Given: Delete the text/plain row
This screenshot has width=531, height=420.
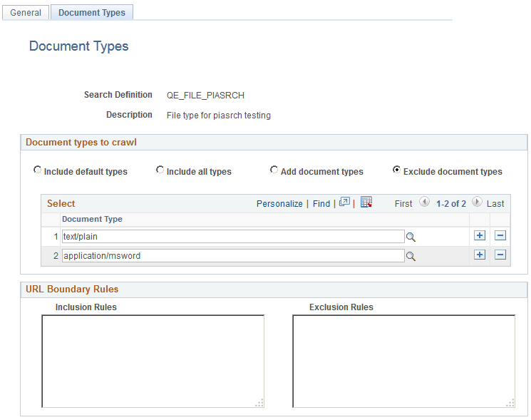Looking at the screenshot, I should 500,235.
